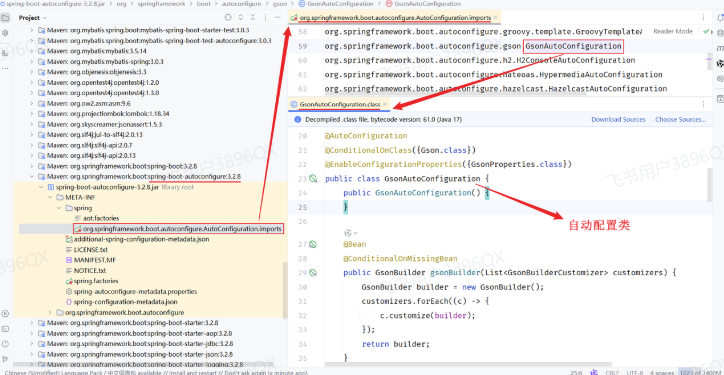Screen dimensions: 724x375
Task: Click Project panel vertical scrollbar
Action: [285, 290]
